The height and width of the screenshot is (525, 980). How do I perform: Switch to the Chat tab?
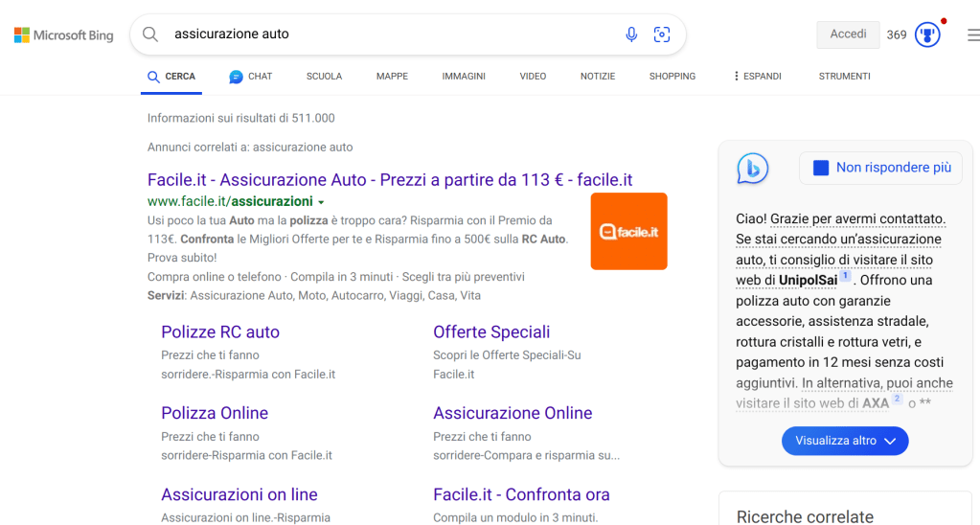pyautogui.click(x=251, y=77)
